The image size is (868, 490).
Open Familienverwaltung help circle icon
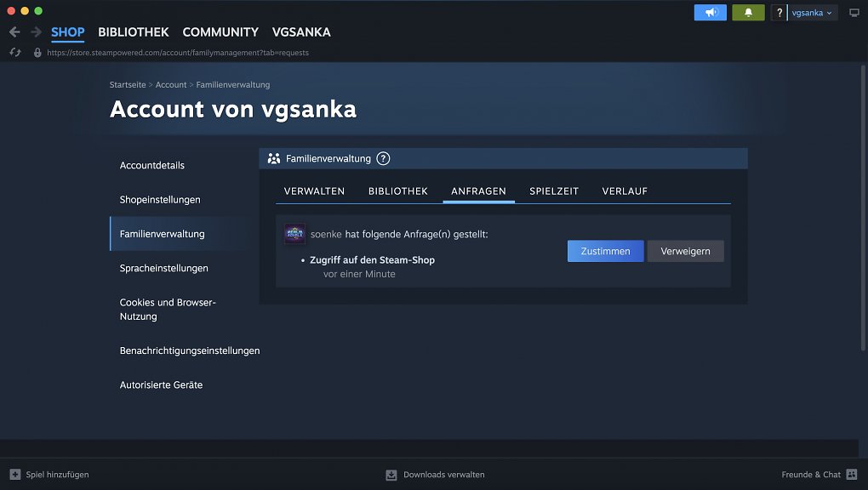[383, 158]
